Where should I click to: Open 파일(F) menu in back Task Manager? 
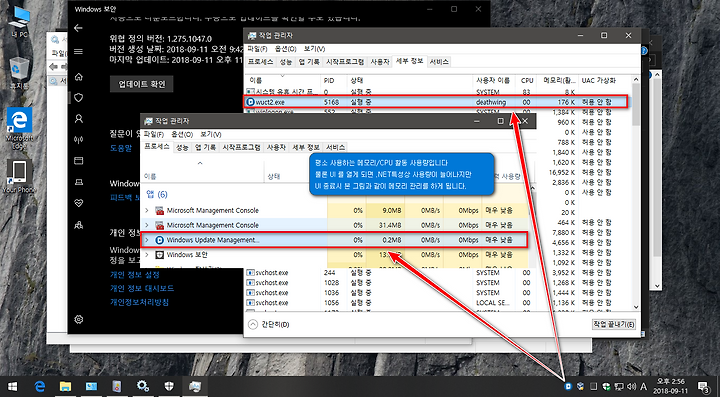tap(257, 49)
